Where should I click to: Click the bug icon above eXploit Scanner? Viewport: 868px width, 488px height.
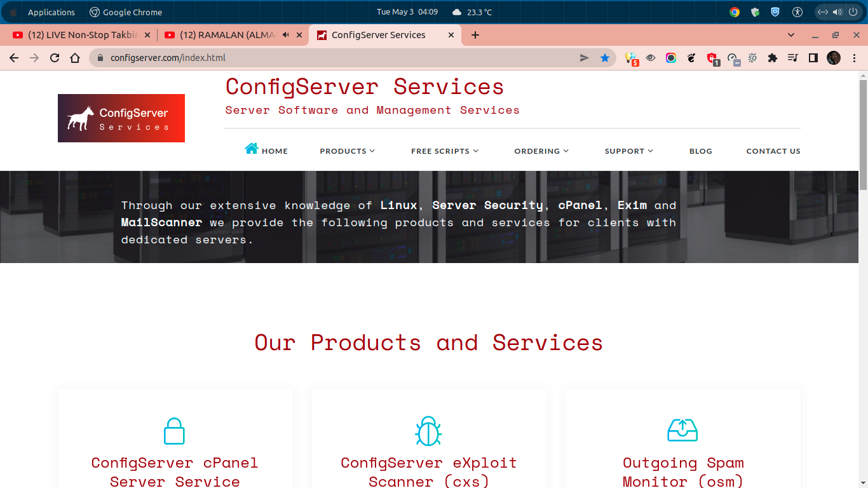point(428,431)
